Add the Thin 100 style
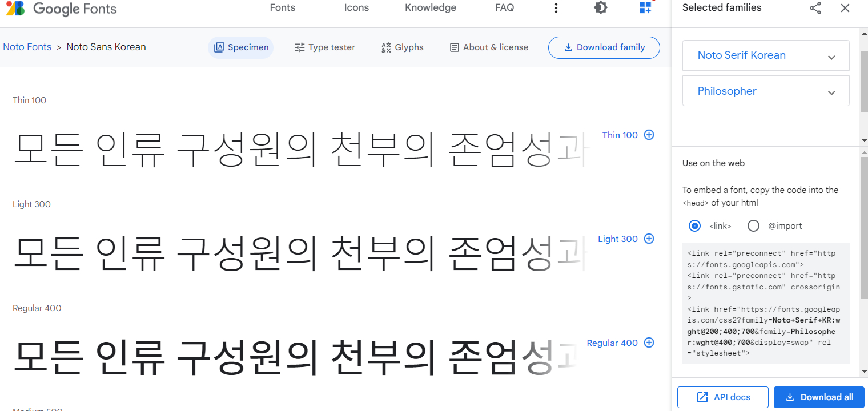Viewport: 868px width, 411px height. tap(649, 135)
